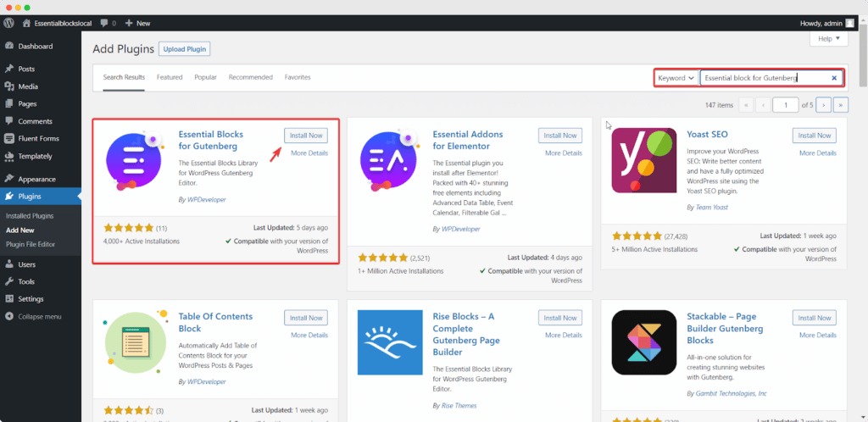Click the plugin search input field
This screenshot has height=422, width=868.
click(x=763, y=78)
